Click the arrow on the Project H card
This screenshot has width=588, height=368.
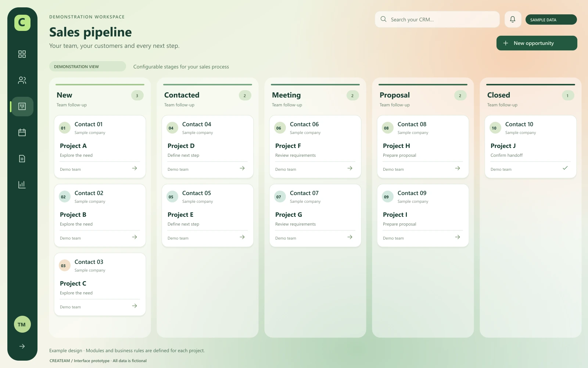pyautogui.click(x=458, y=168)
